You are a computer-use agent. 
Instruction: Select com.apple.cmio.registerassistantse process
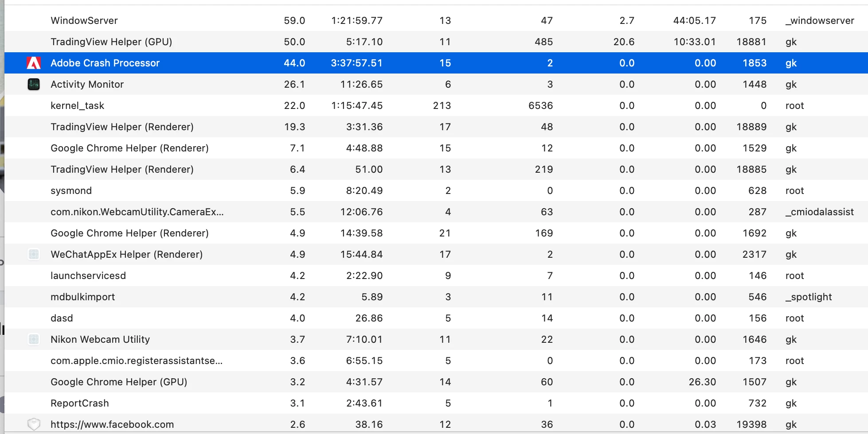tap(436, 360)
